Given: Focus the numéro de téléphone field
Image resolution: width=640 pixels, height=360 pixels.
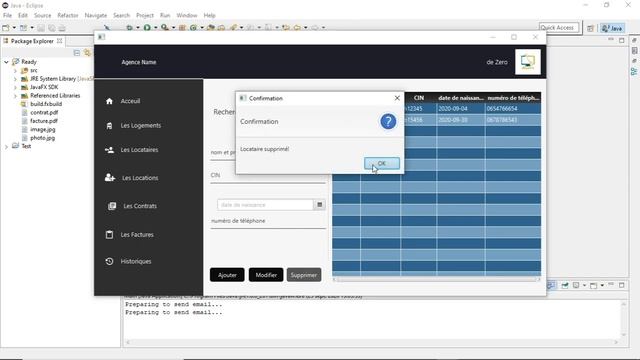Looking at the screenshot, I should (268, 221).
